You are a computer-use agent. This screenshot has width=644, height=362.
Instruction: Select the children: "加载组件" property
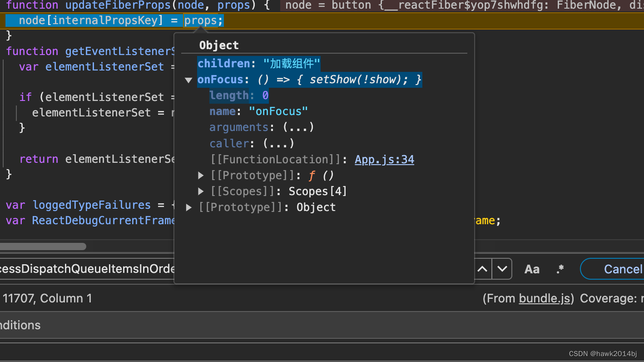point(259,63)
